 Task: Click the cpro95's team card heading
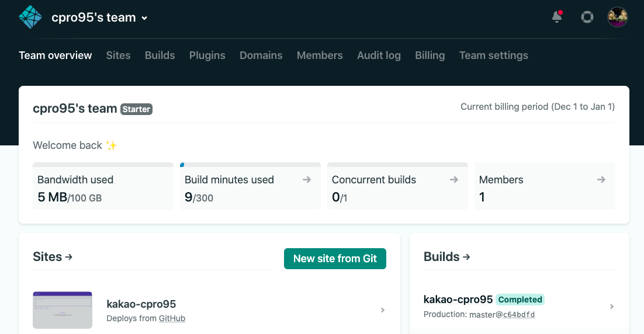(x=75, y=109)
